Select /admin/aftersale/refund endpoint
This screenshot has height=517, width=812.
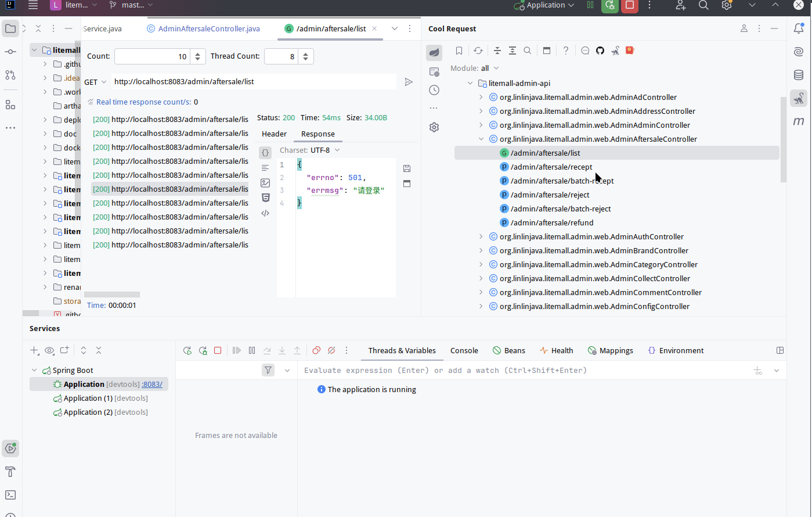552,222
